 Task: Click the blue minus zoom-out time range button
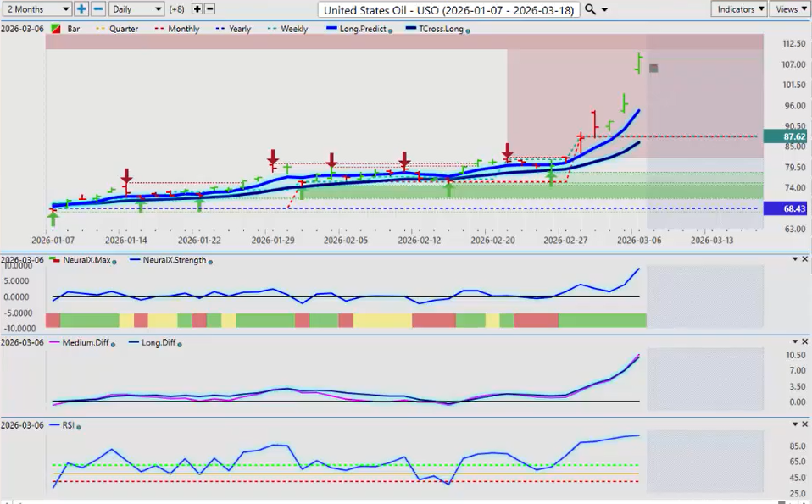[97, 8]
